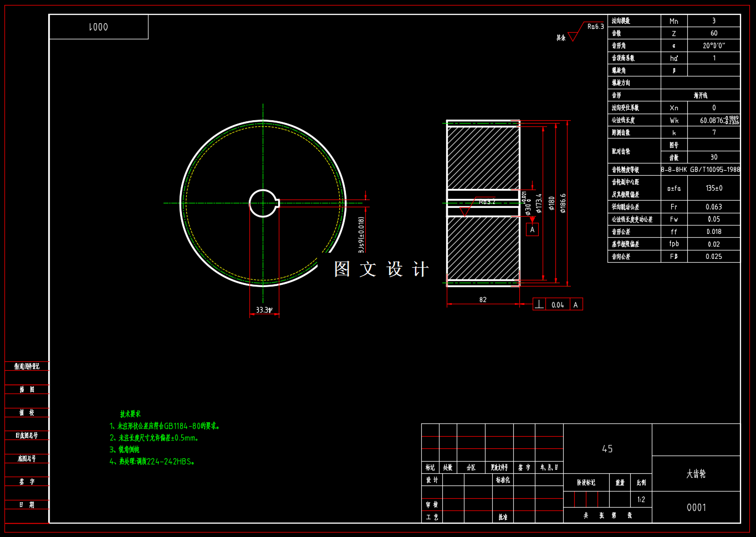
Task: Select the "ø180" diameter dimension
Action: click(x=551, y=203)
